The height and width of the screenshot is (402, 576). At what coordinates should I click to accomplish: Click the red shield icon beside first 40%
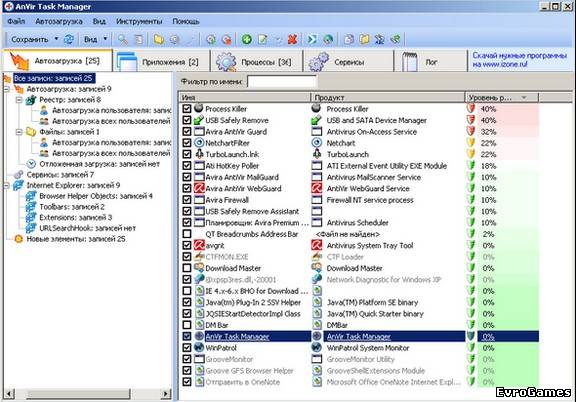(x=471, y=108)
